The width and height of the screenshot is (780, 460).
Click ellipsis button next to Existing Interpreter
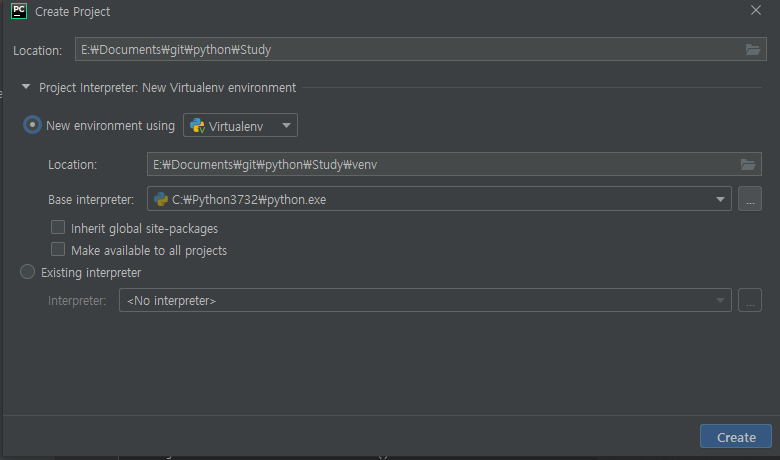pyautogui.click(x=750, y=300)
